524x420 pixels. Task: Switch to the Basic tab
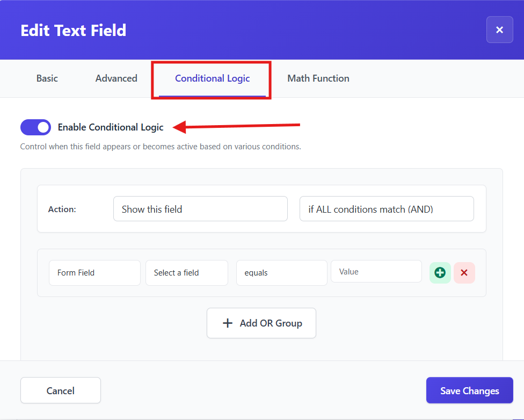point(47,78)
